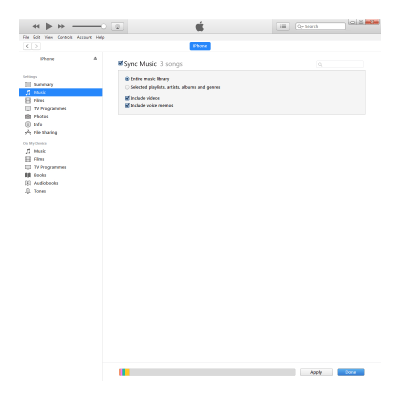Image resolution: width=400 pixels, height=400 pixels.
Task: Click the blue Done button
Action: pyautogui.click(x=351, y=372)
